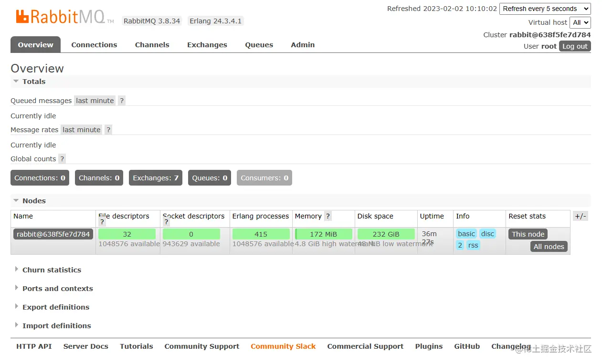Switch to the Exchanges tab
The height and width of the screenshot is (364, 602).
pos(207,45)
